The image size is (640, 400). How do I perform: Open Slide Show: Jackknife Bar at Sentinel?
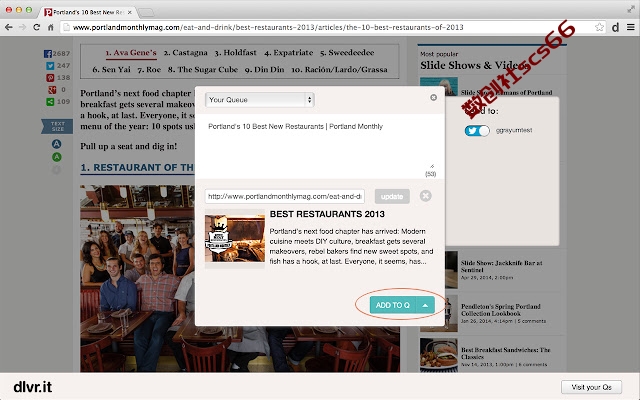(x=502, y=266)
